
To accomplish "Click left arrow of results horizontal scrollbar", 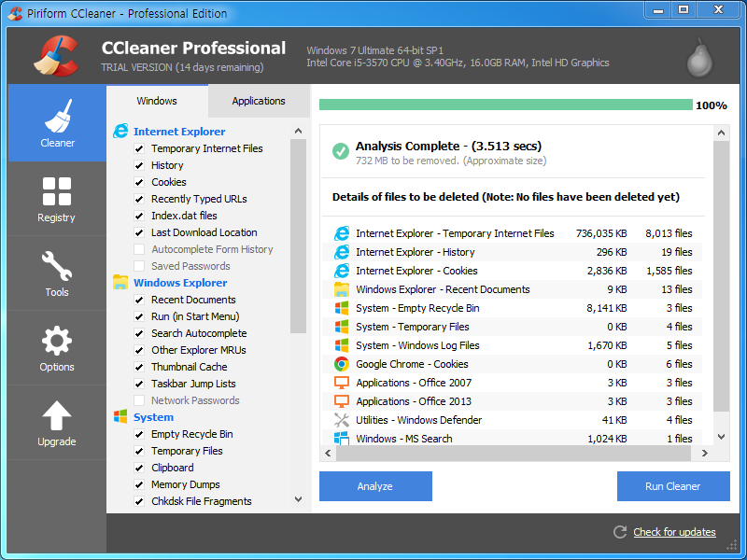I will [x=328, y=454].
